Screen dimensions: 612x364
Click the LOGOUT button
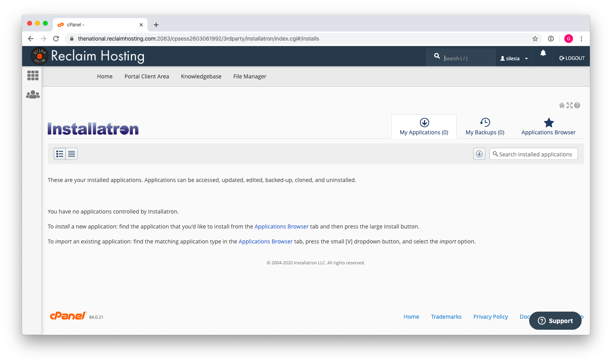click(x=572, y=58)
